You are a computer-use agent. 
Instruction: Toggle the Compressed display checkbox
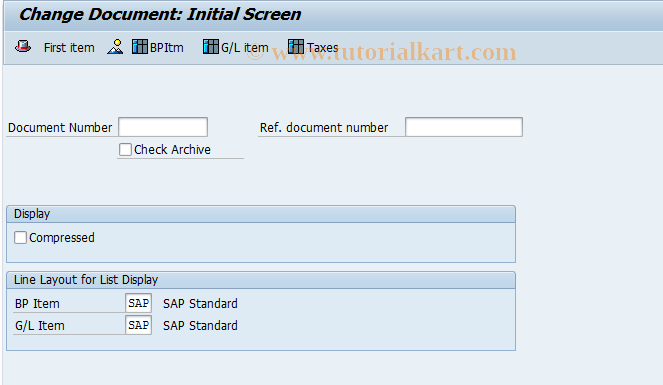[20, 238]
